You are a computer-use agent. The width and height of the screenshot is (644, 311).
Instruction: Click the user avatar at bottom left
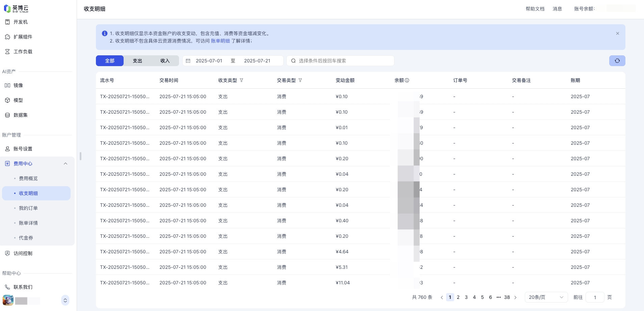[8, 300]
